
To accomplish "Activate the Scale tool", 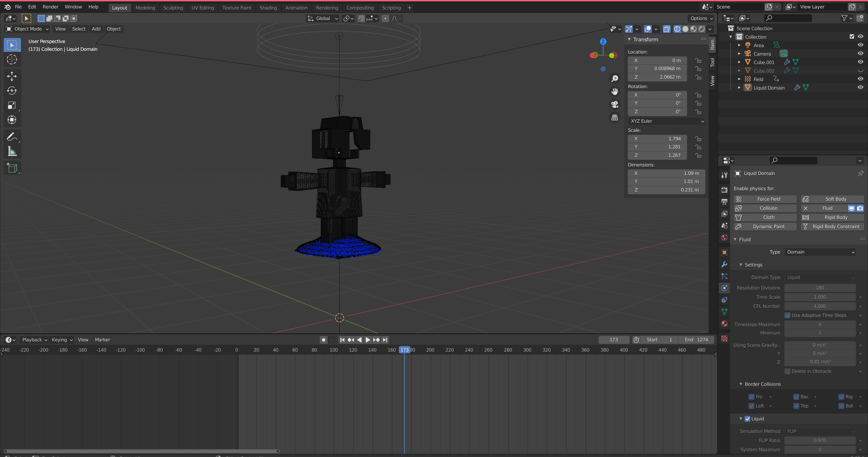I will click(12, 105).
